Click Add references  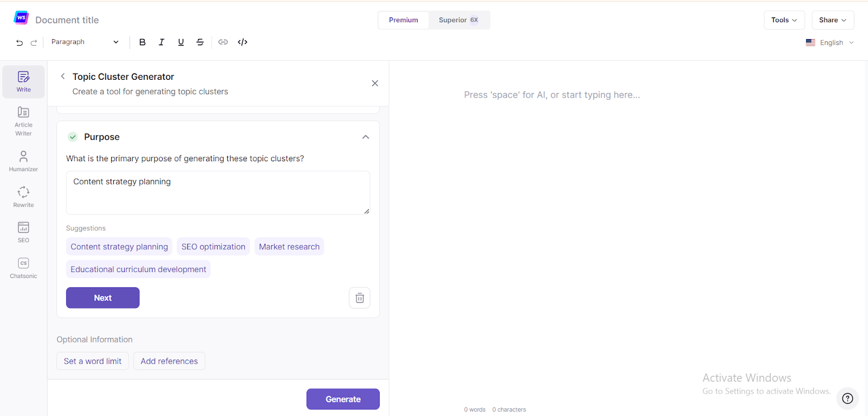pos(169,361)
